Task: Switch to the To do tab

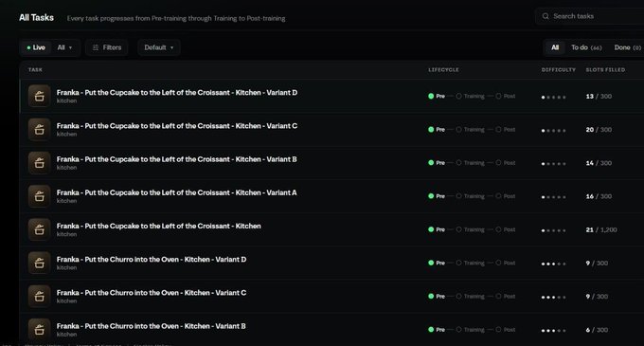Action: (x=586, y=47)
